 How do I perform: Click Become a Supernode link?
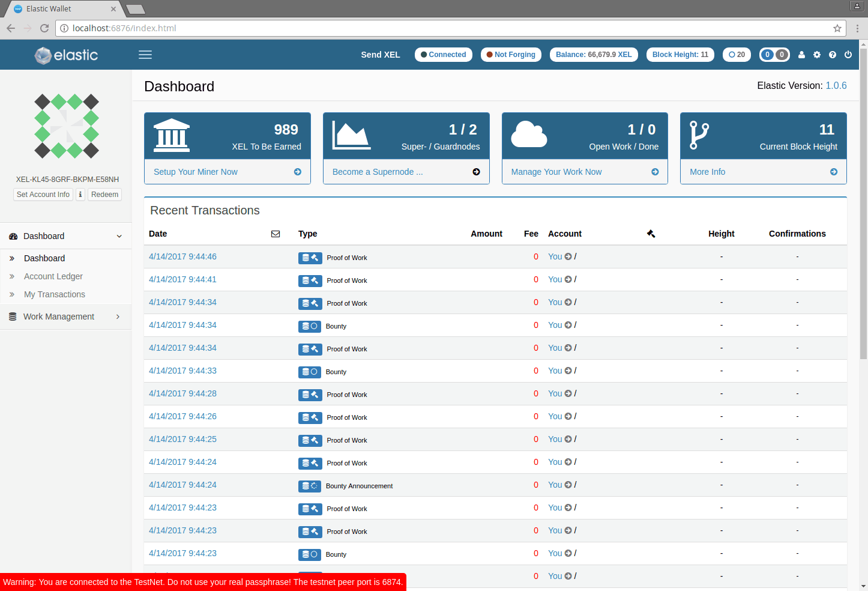[378, 172]
